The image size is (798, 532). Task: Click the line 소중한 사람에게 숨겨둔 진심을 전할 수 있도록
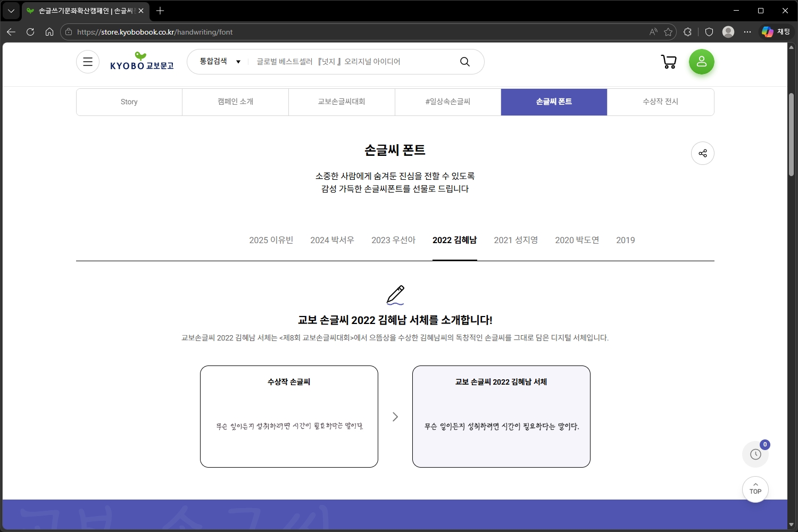395,176
